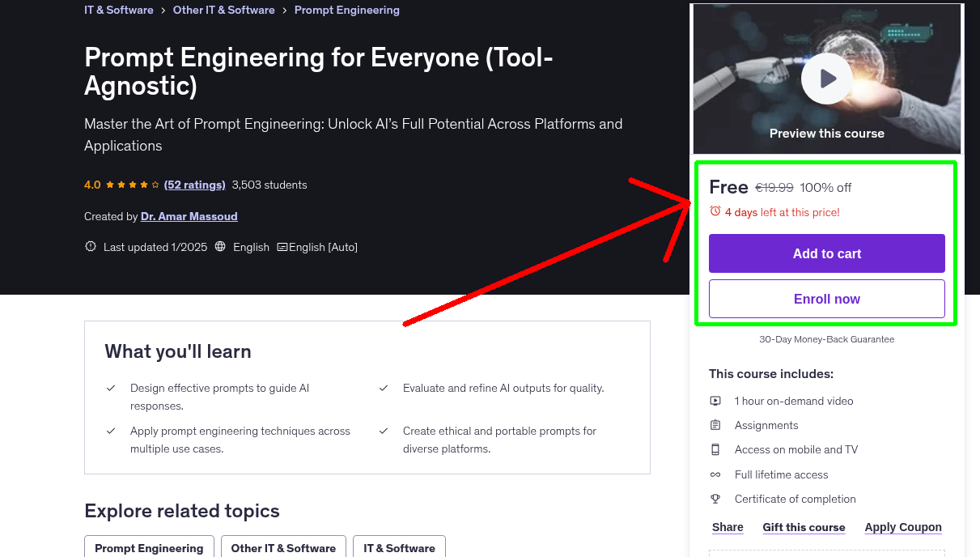Viewport: 980px width, 557px height.
Task: Click the checkmark beside Create ethical prompts
Action: tap(384, 432)
